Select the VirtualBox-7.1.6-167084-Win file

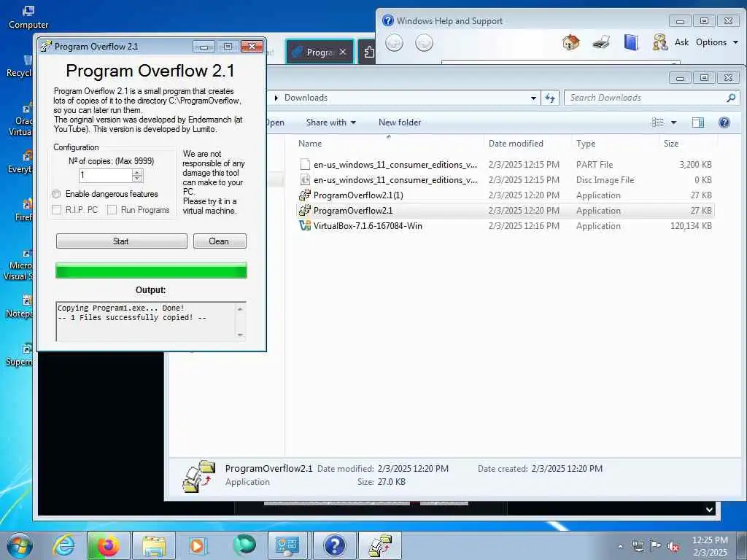(505, 225)
